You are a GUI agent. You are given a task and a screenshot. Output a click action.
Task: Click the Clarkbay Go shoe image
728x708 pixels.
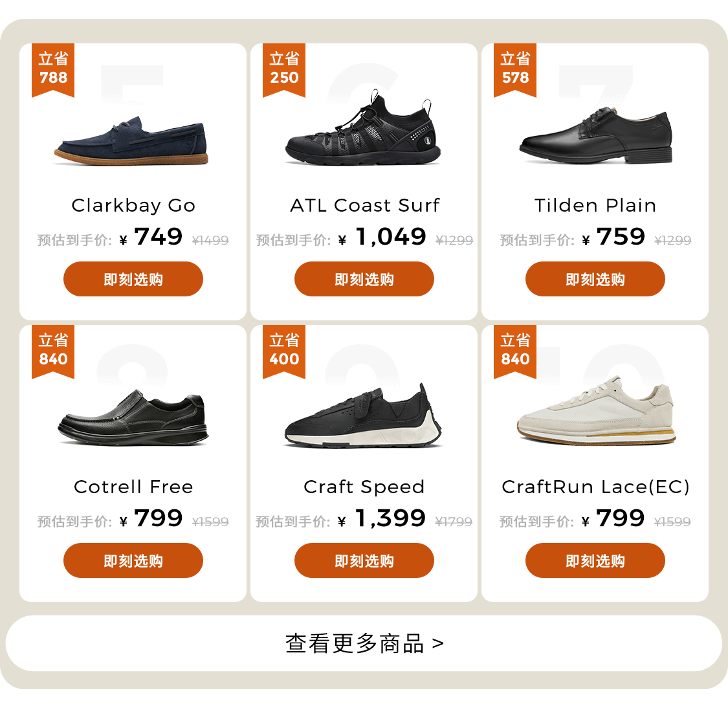[131, 140]
